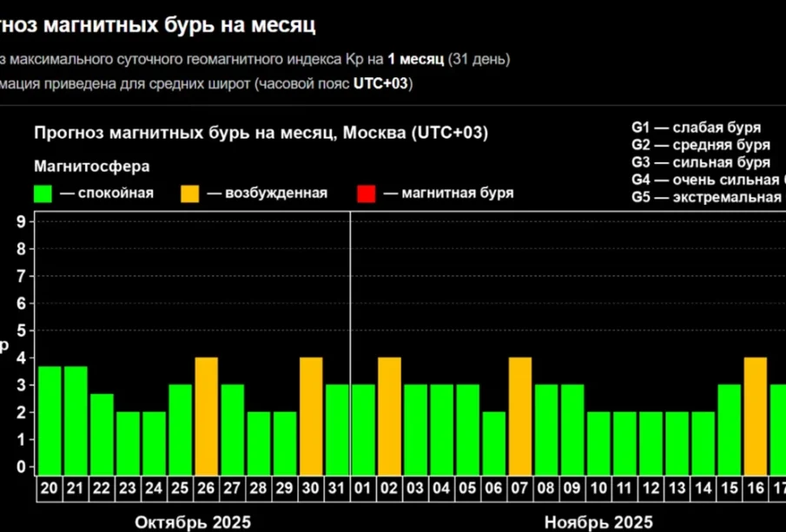Select the yellow bar for October 26
786x532 pixels.
206,415
